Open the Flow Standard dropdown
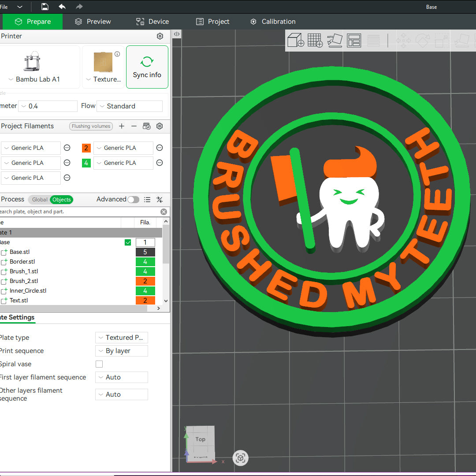This screenshot has width=476, height=476. point(130,106)
